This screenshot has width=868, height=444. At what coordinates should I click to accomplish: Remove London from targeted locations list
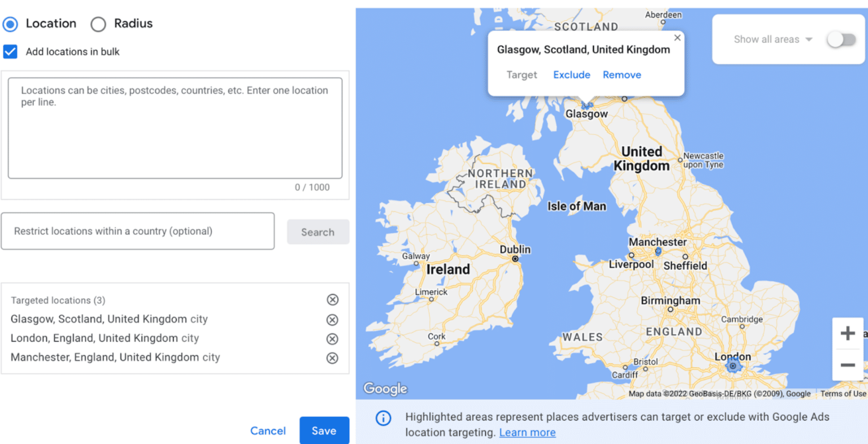(332, 338)
